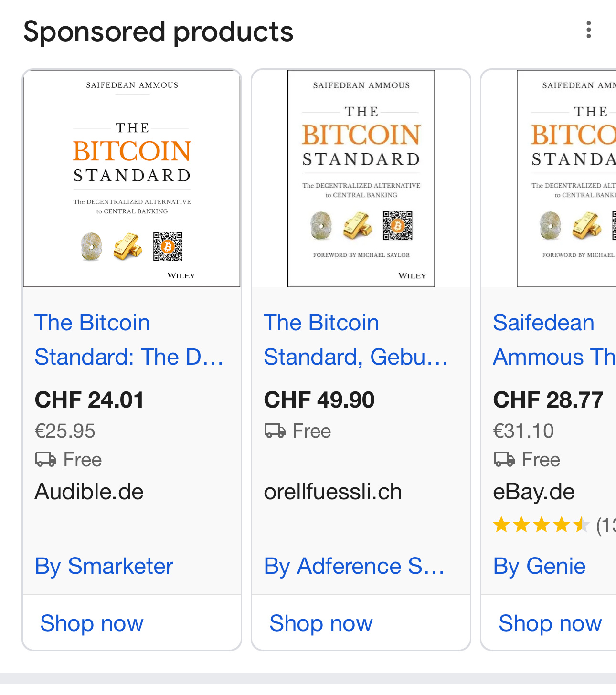The width and height of the screenshot is (616, 695).
Task: Click the delivery truck icon on Audible.de card
Action: tap(46, 460)
